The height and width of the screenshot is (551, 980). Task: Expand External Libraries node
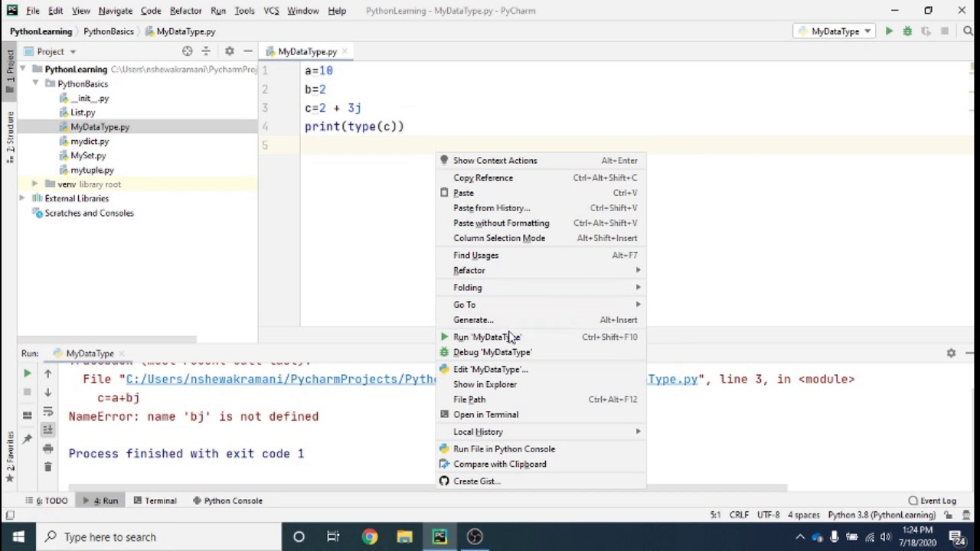coord(24,199)
